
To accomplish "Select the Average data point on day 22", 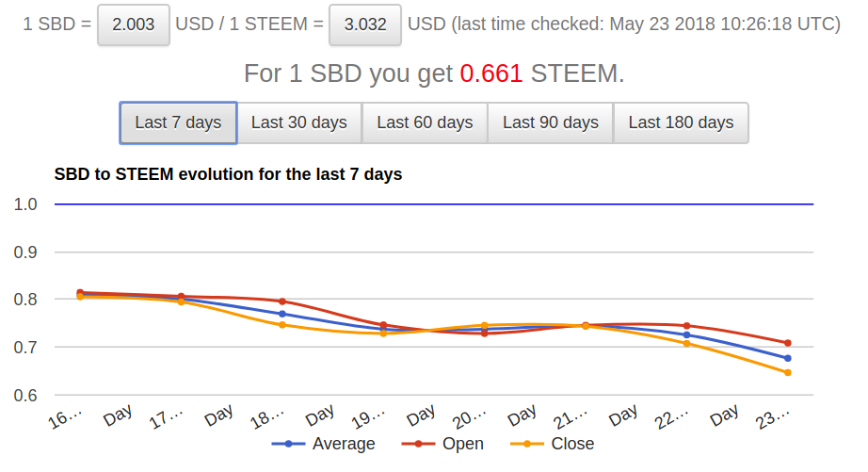I will click(687, 335).
